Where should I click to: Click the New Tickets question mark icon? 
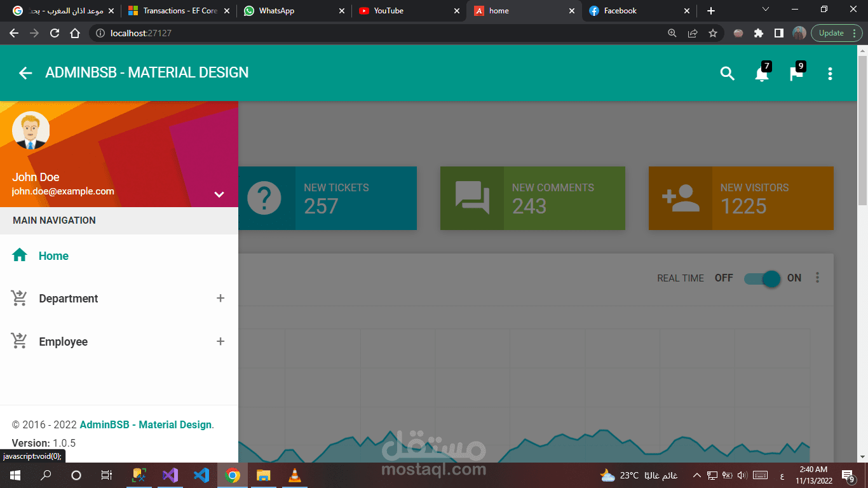click(264, 198)
